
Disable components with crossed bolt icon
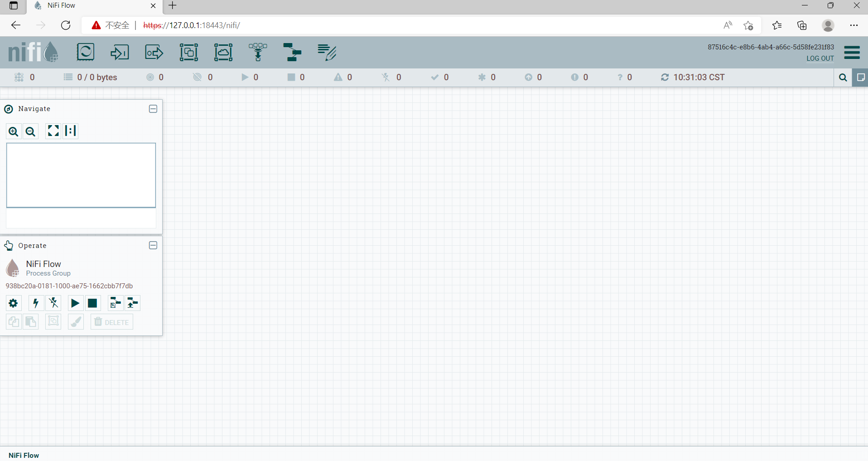(x=53, y=303)
